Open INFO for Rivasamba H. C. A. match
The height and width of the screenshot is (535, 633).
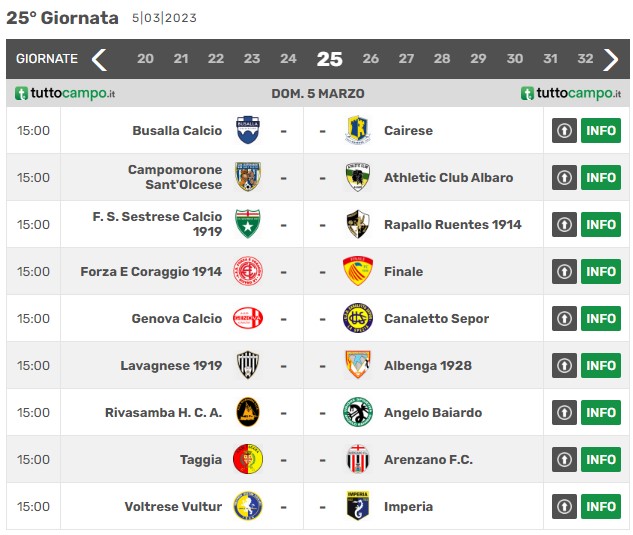pyautogui.click(x=601, y=412)
